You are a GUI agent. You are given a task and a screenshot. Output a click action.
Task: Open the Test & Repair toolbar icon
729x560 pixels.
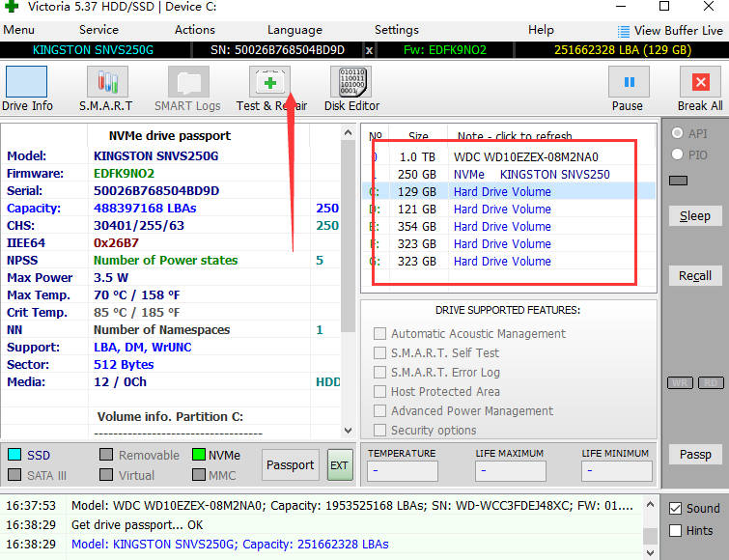(x=269, y=82)
